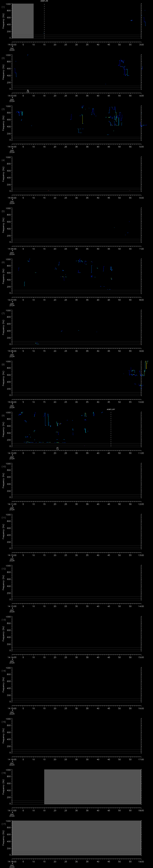Click the panel number (17) label
Image resolution: width=153 pixels, height=868 pixels.
3,824
